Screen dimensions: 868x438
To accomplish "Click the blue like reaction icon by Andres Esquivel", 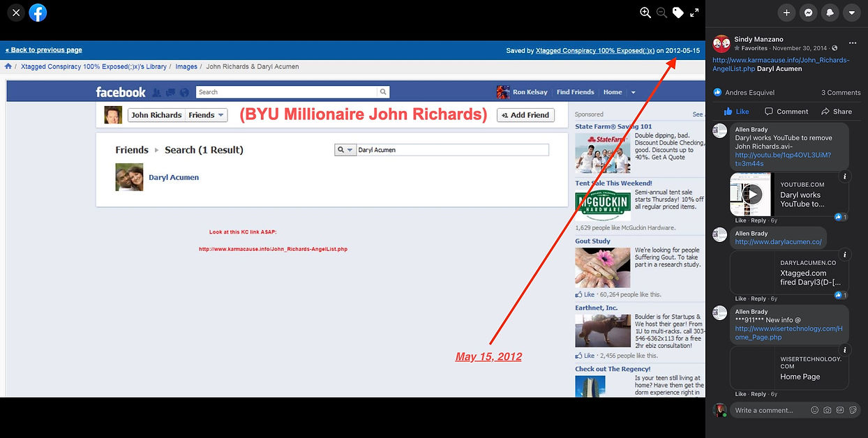I will point(717,92).
